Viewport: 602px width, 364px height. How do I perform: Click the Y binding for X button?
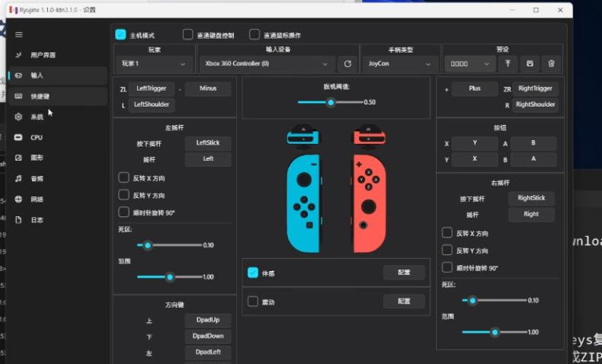(x=475, y=143)
